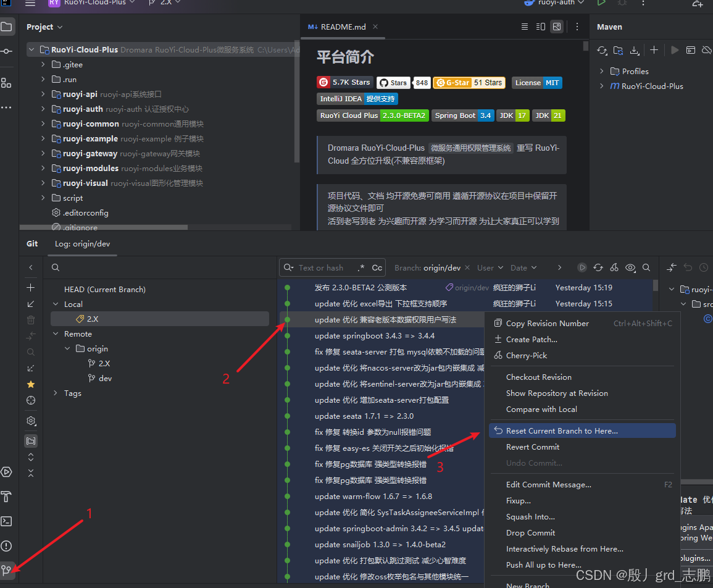713x588 pixels.
Task: Select commit update springboot 3.4.3 => 3.4.4
Action: 374,336
